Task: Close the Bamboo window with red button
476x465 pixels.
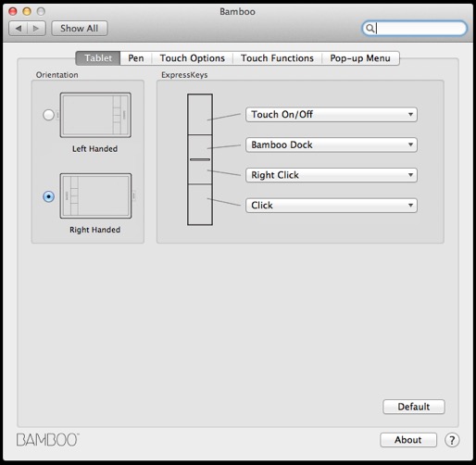Action: [13, 11]
